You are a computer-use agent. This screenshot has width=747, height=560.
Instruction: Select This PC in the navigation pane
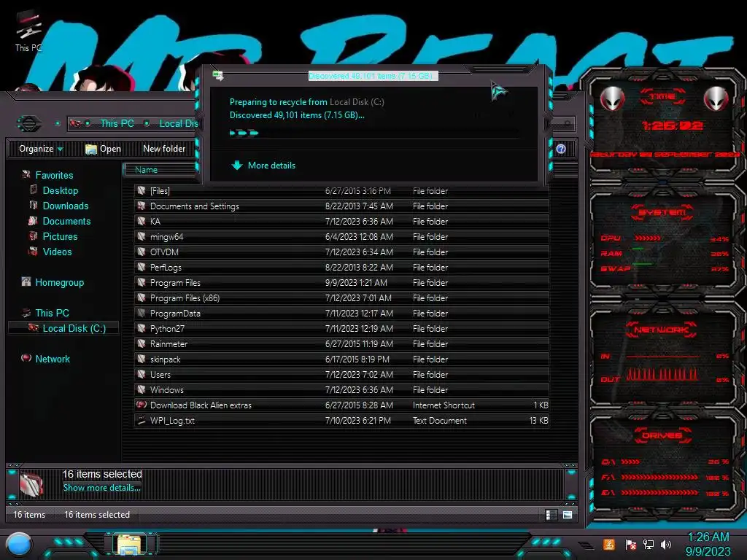tap(52, 313)
